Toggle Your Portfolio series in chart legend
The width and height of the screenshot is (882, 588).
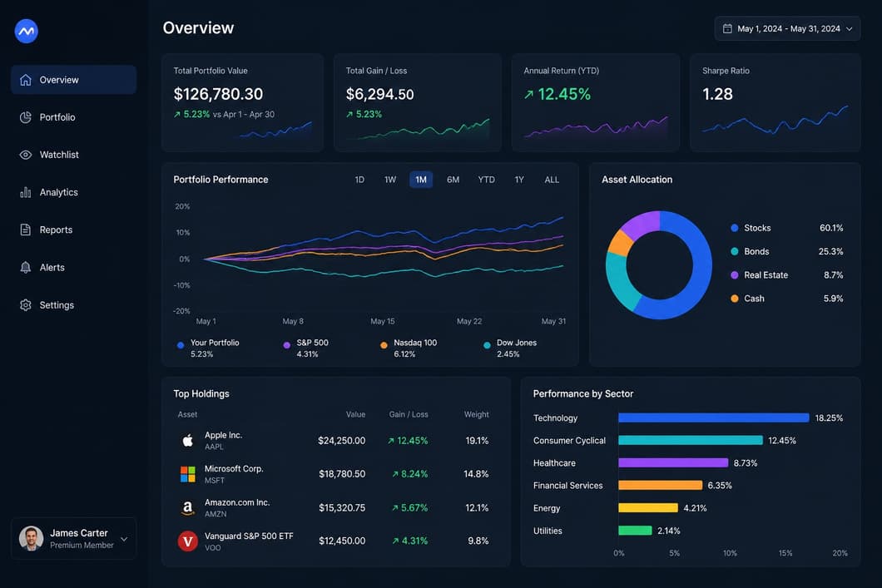208,348
